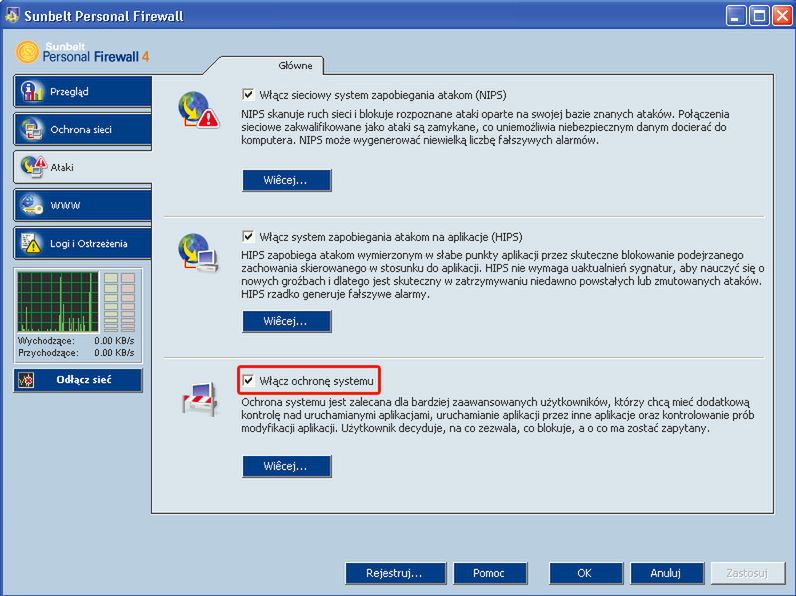Click the Ochrona sieci globe icon

coord(32,129)
